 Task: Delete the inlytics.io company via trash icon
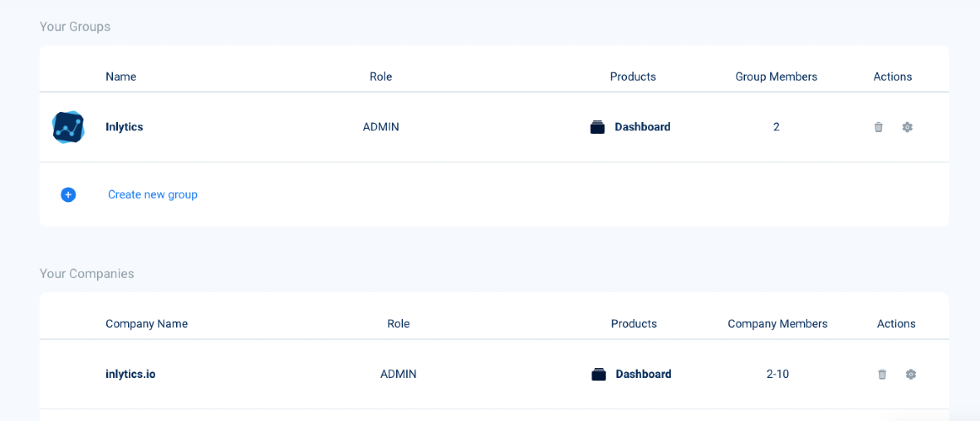[x=882, y=374]
